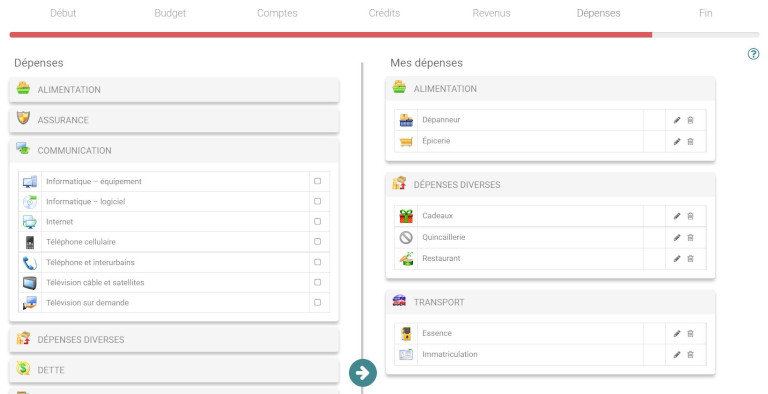Tick the Télévision sur demande checkbox
768x394 pixels.
pyautogui.click(x=317, y=302)
